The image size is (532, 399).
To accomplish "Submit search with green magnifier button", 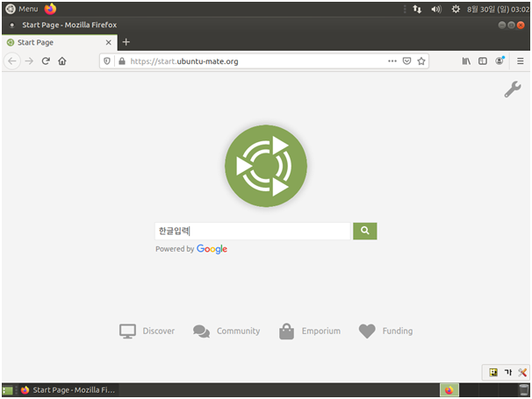I will (365, 232).
